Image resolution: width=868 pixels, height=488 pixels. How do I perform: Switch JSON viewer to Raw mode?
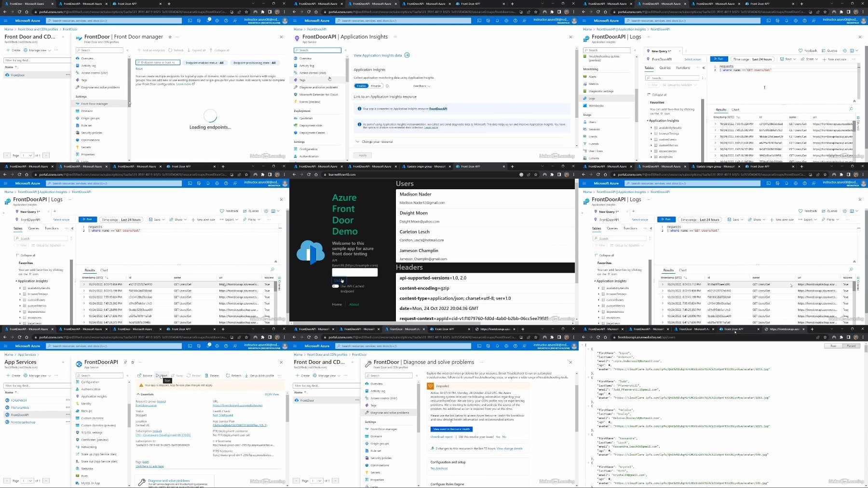coord(833,346)
